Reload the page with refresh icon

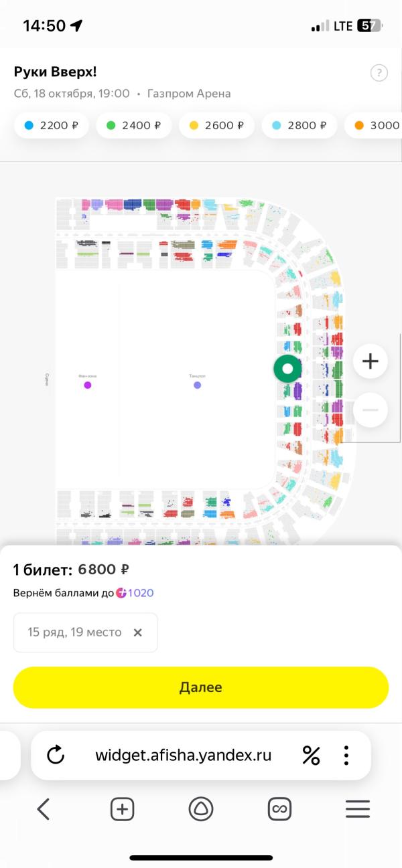click(x=56, y=756)
